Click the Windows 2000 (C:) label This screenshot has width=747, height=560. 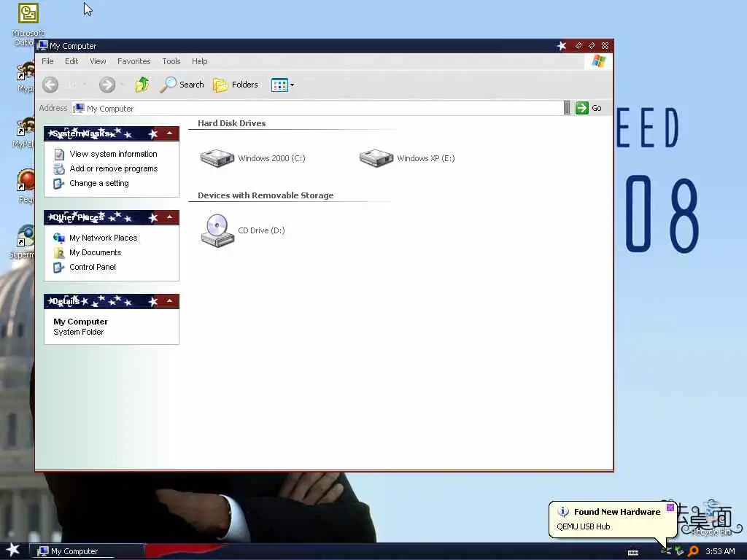pos(271,158)
